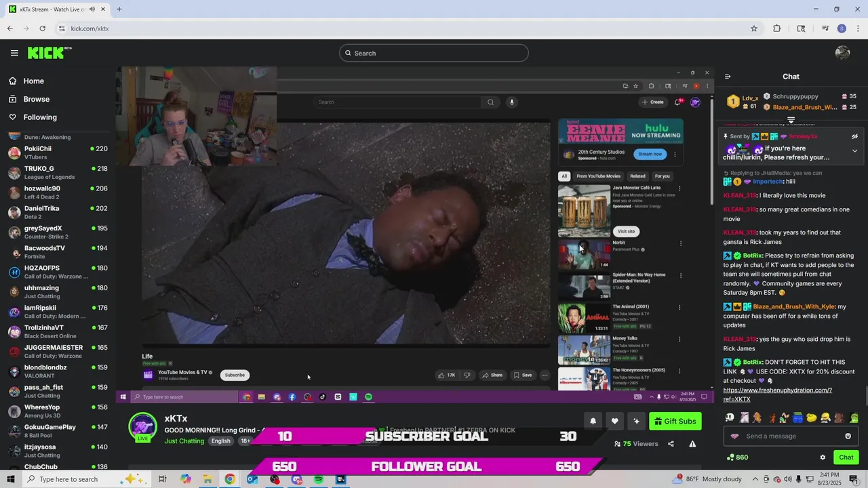The image size is (868, 488).
Task: Select the green frog emote
Action: pyautogui.click(x=854, y=418)
